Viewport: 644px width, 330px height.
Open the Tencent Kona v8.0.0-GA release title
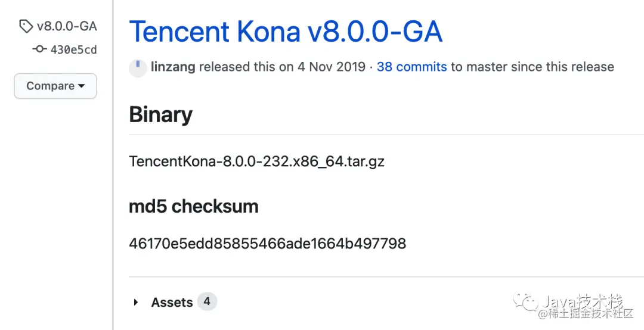click(286, 32)
